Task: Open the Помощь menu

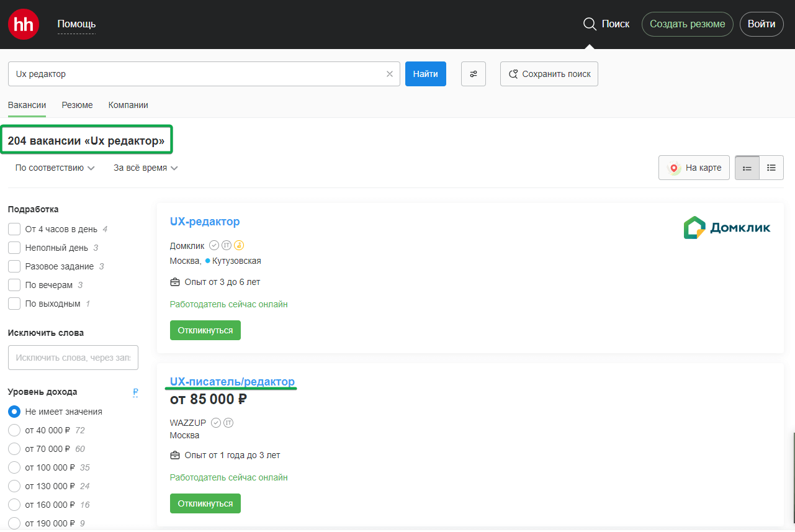Action: coord(76,24)
